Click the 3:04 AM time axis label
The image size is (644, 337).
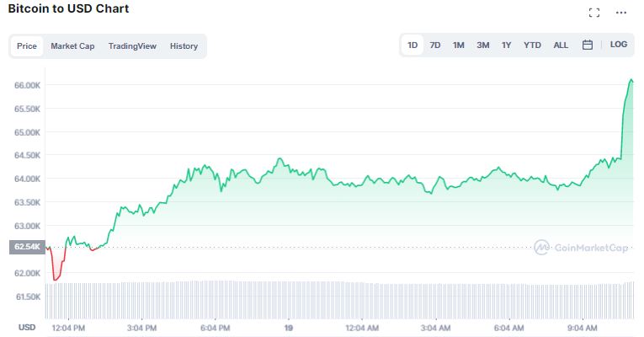coord(435,328)
